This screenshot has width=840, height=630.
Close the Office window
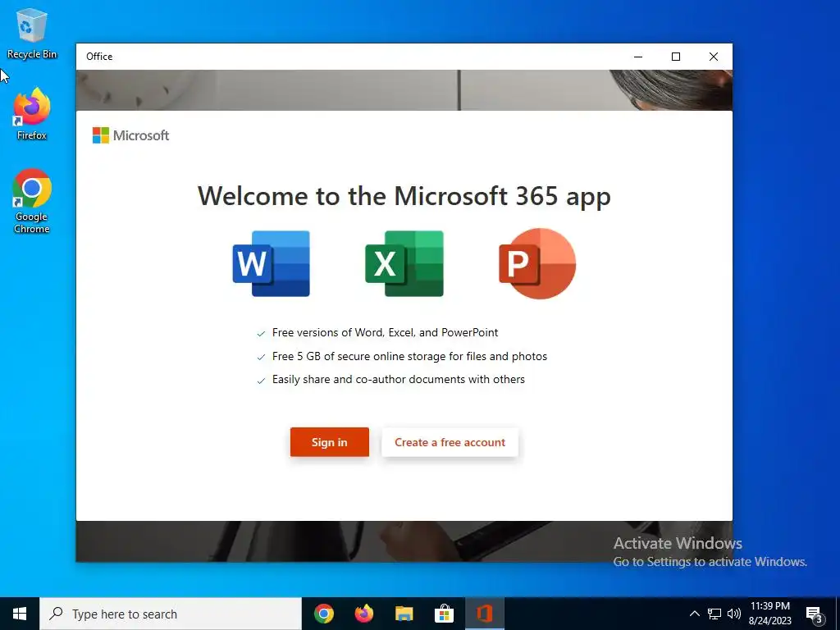tap(714, 57)
